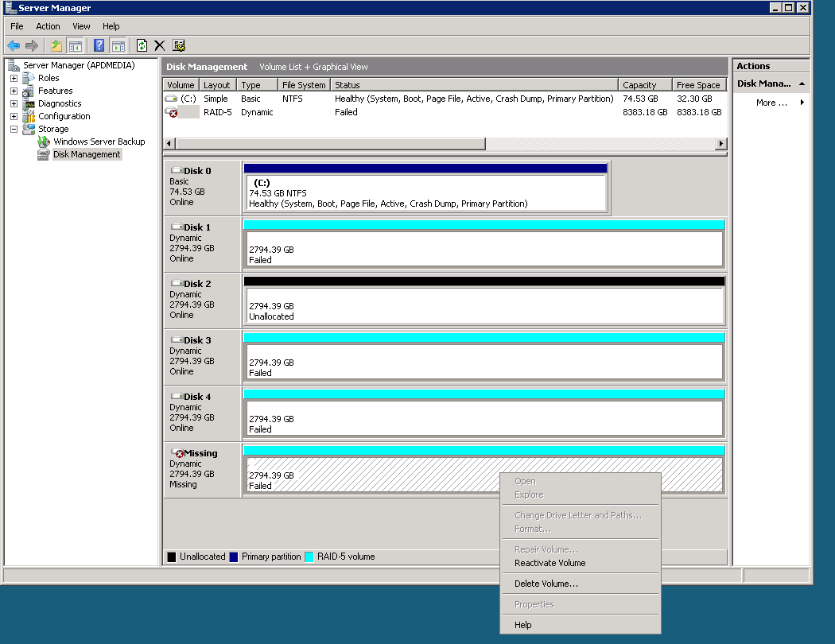Click the 32.30 GB free space cell
Image resolution: width=835 pixels, height=644 pixels.
tap(694, 99)
